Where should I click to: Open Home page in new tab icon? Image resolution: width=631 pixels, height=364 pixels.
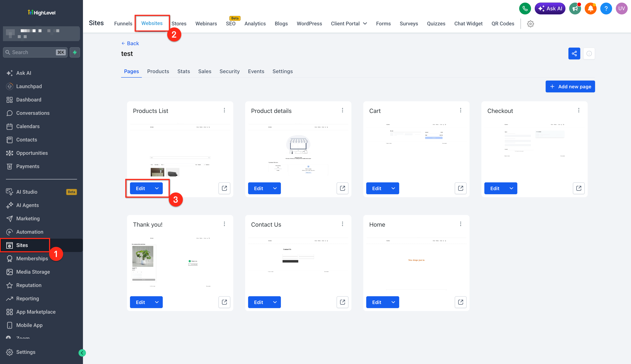coord(460,302)
